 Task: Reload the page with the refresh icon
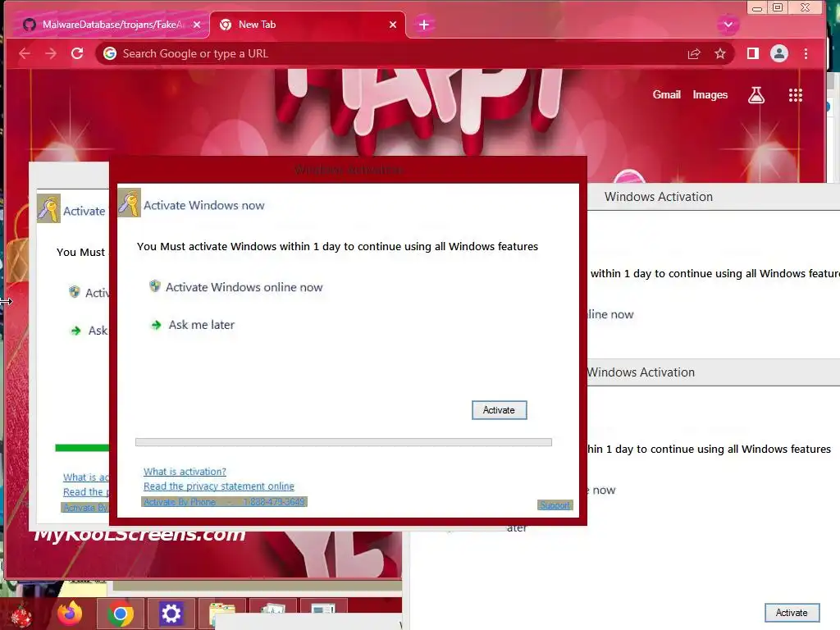tap(77, 53)
